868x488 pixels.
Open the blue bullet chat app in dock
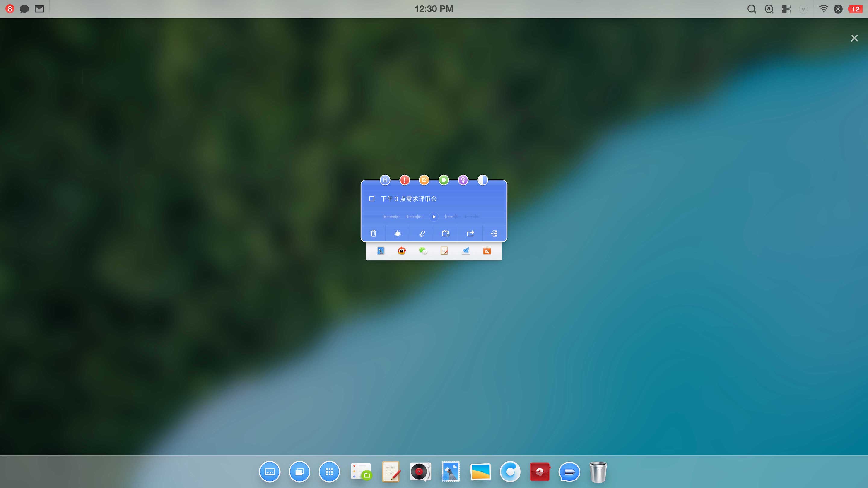pyautogui.click(x=569, y=471)
